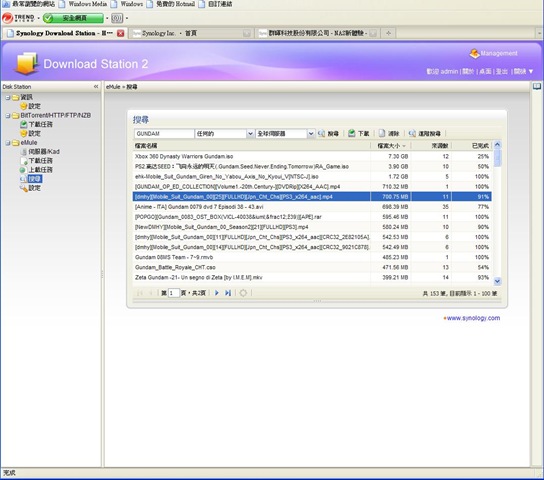This screenshot has width=544, height=480.
Task: Open 設定 under the BitTorrent folder
Action: point(34,134)
